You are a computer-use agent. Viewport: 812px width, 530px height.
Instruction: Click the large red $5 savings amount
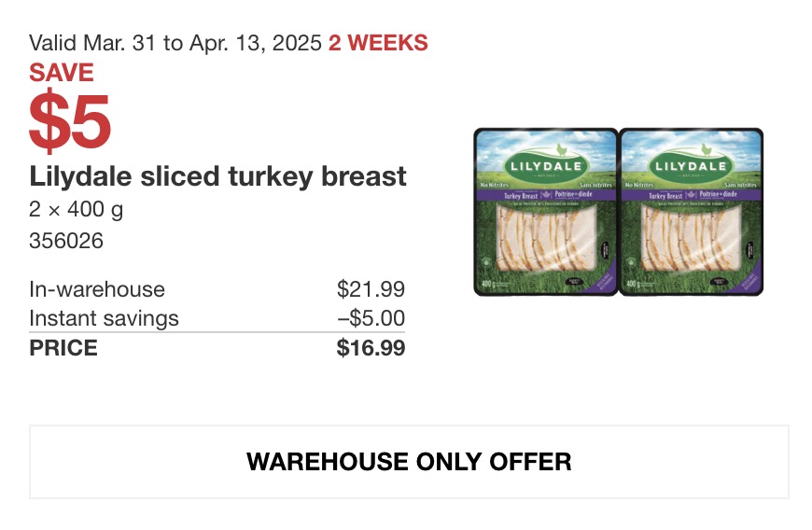click(x=69, y=121)
